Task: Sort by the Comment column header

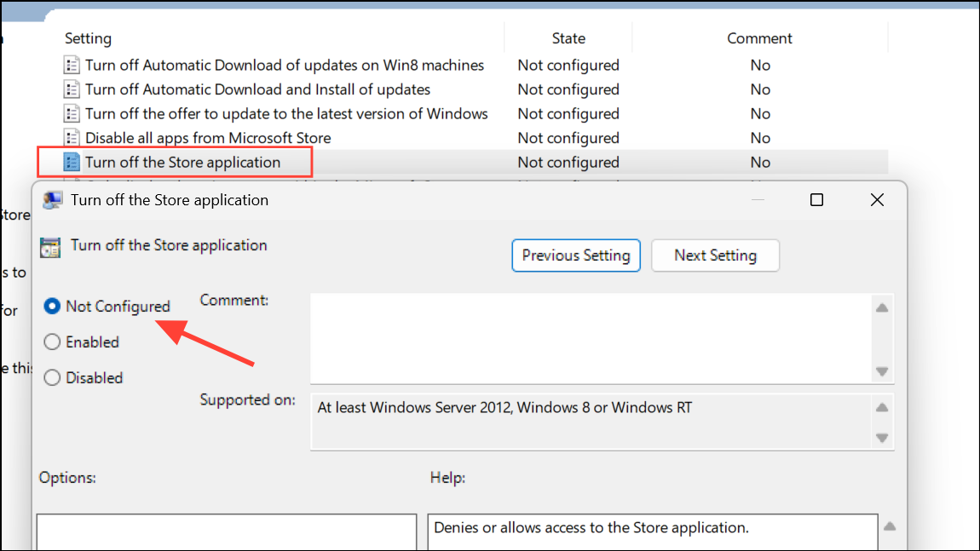Action: point(759,38)
